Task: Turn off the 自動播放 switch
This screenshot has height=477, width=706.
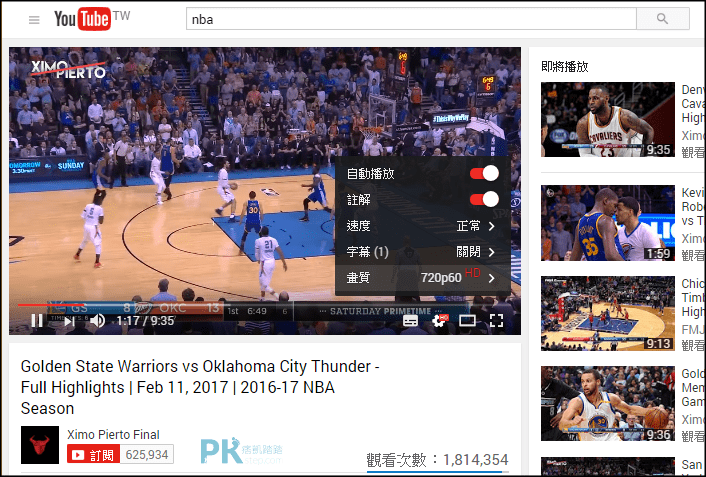Action: 484,173
